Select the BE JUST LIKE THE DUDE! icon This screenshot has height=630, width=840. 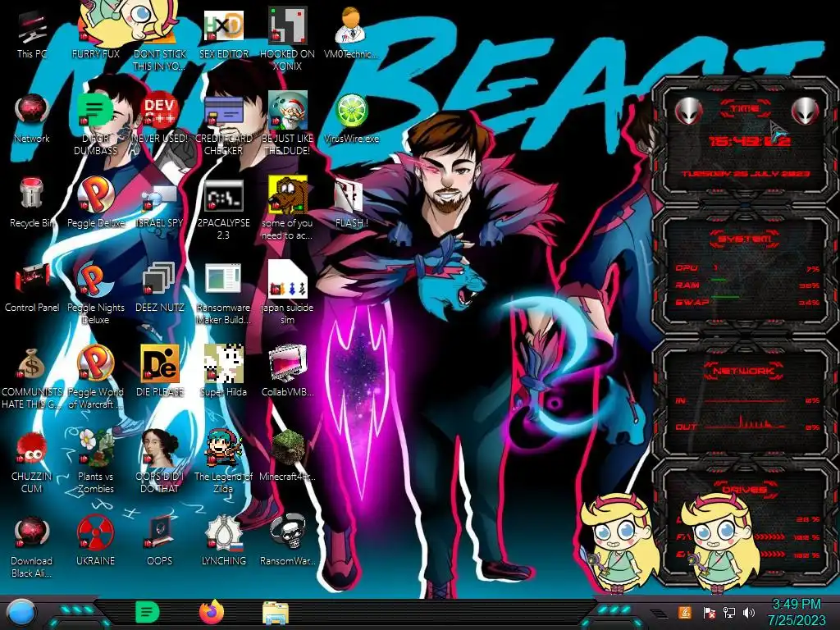point(287,125)
